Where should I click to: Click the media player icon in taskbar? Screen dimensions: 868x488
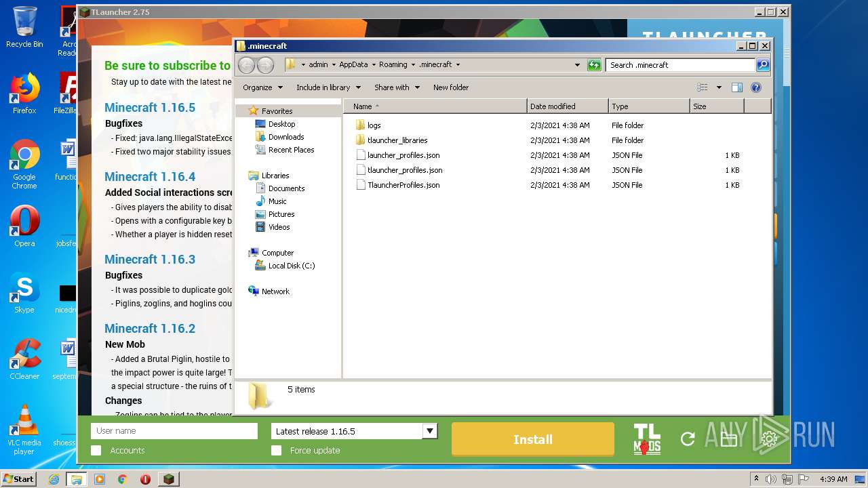(100, 479)
